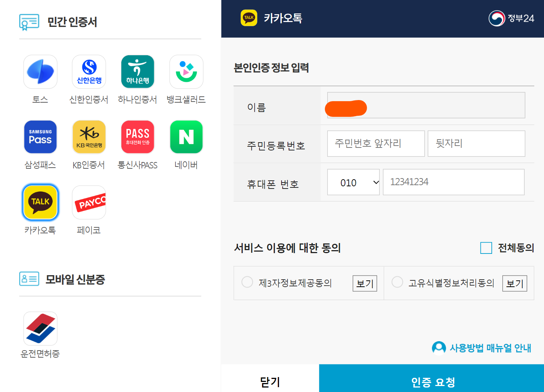This screenshot has height=392, width=544.
Task: Click the 제3자정보제공동의 label text
Action: [x=295, y=283]
